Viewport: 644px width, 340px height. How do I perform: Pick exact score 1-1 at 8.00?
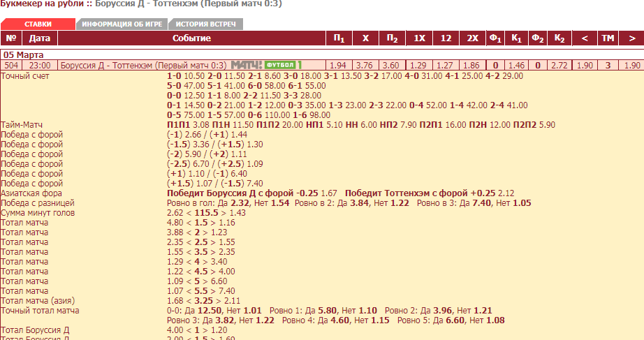click(224, 96)
